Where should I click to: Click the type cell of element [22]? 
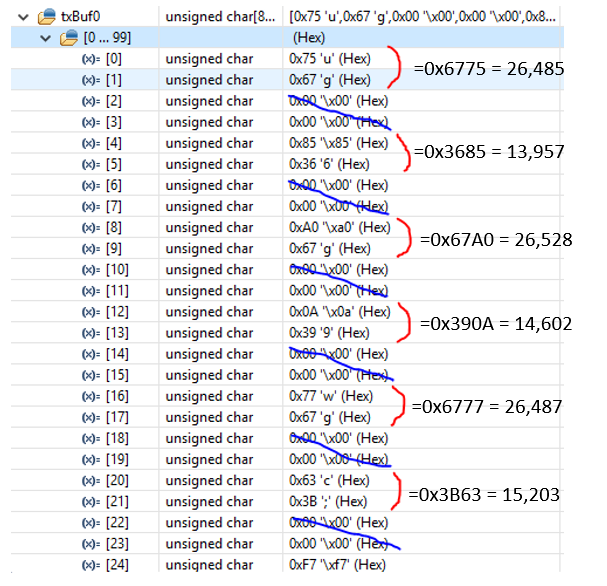tap(209, 523)
